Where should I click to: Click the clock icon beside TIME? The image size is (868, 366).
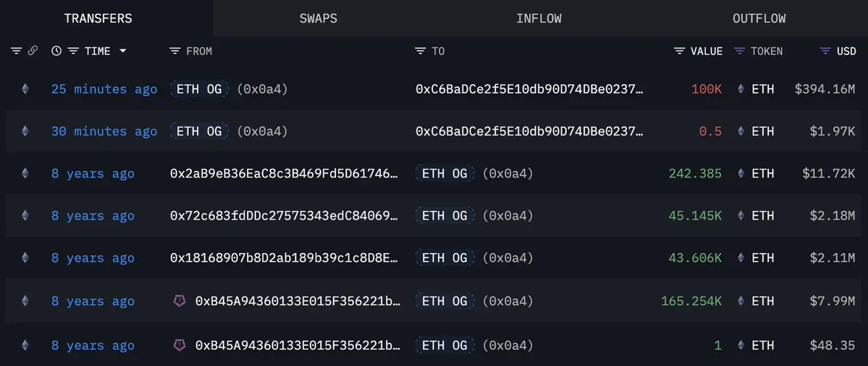point(56,51)
